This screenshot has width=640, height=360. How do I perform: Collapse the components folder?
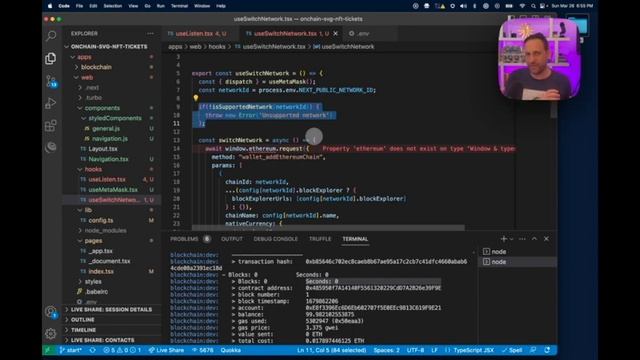click(102, 108)
